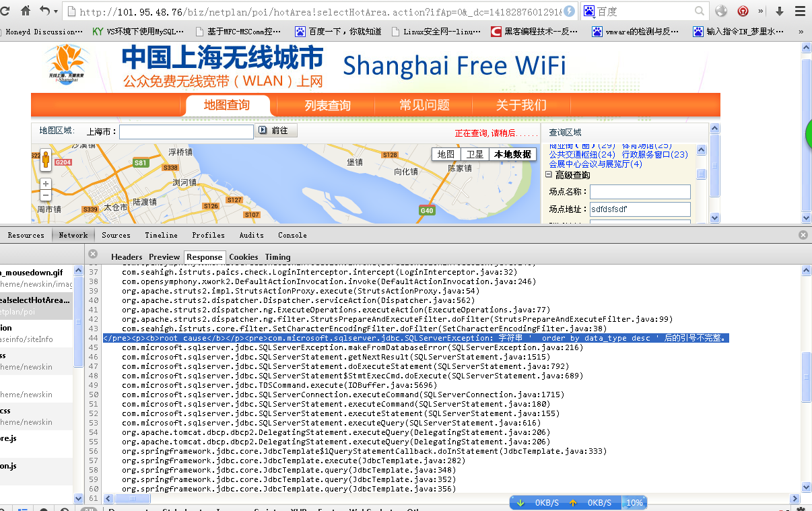Expand the bookmarks bar overflow chevron
812x511 pixels.
(801, 32)
